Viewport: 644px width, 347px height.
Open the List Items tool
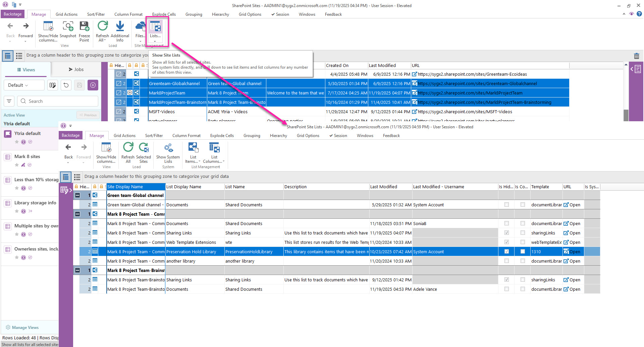(193, 148)
